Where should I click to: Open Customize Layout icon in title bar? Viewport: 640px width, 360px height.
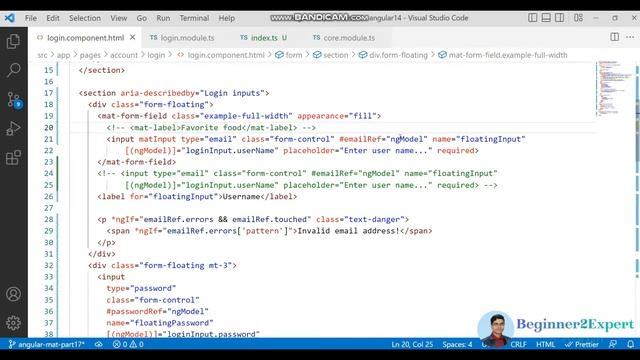click(x=578, y=18)
